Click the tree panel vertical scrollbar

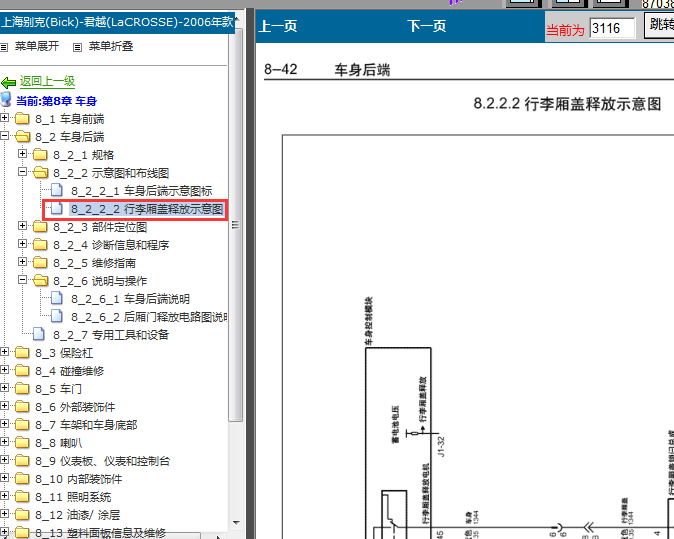point(235,224)
